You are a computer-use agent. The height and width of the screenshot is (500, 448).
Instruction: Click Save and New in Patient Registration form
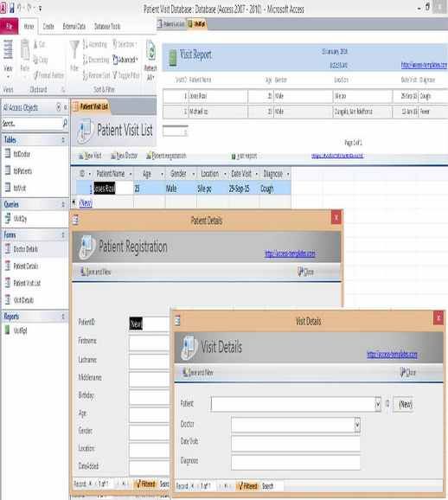tap(95, 272)
